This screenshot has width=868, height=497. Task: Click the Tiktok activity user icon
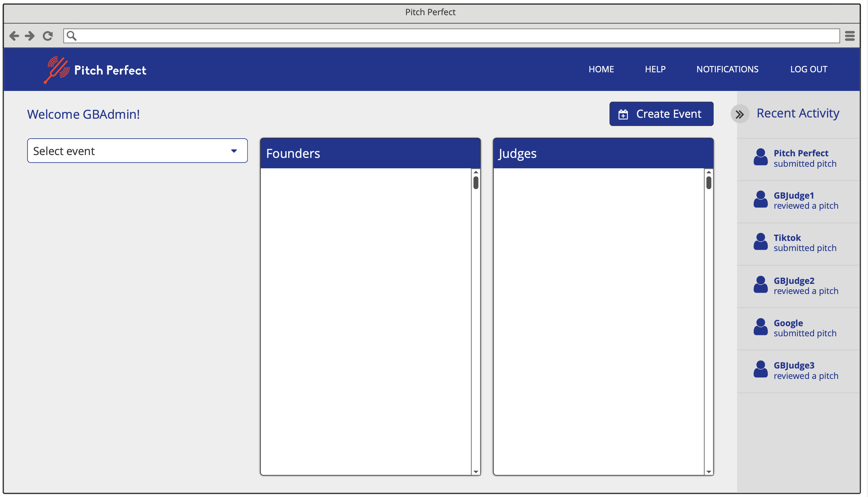760,242
